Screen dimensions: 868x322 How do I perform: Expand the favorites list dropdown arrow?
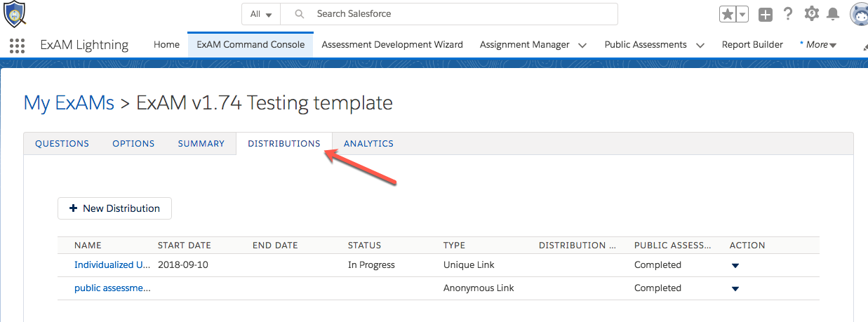coord(742,14)
